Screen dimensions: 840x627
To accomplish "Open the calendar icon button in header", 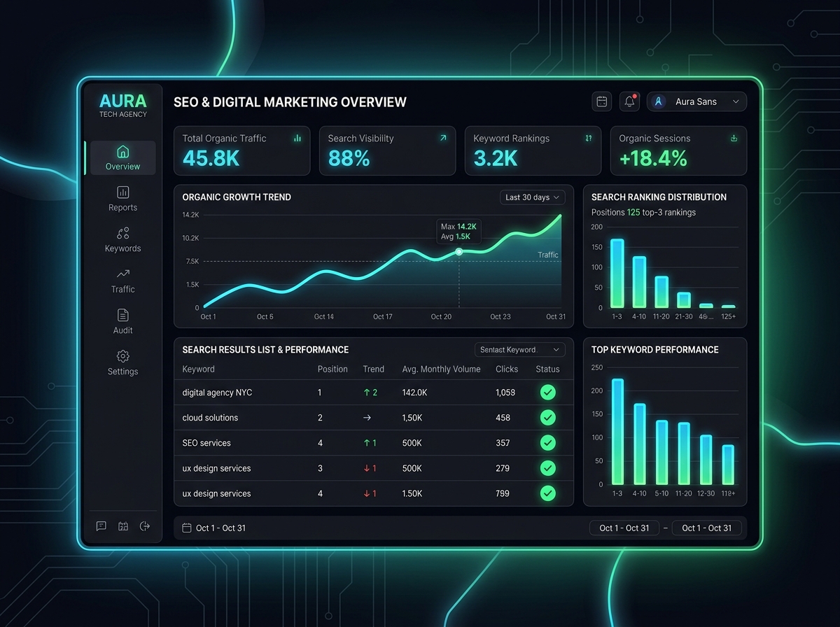I will pos(601,101).
